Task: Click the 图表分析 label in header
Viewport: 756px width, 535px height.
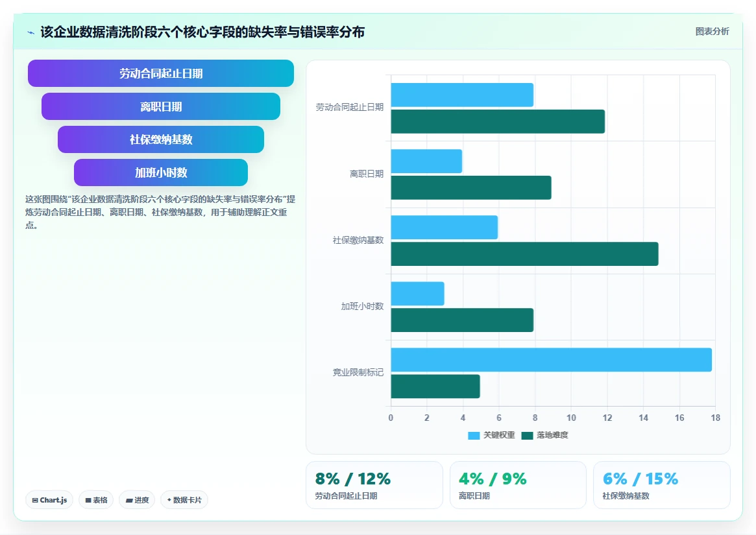Action: click(x=712, y=31)
